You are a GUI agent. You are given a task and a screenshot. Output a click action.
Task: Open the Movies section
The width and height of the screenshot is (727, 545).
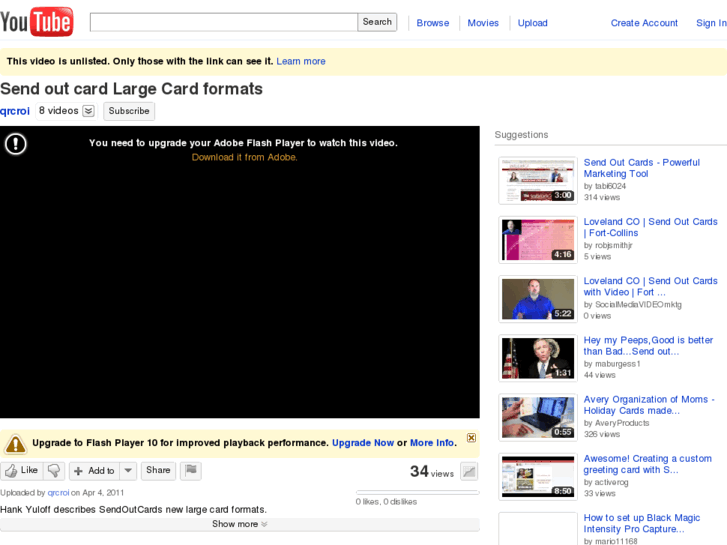[x=483, y=23]
